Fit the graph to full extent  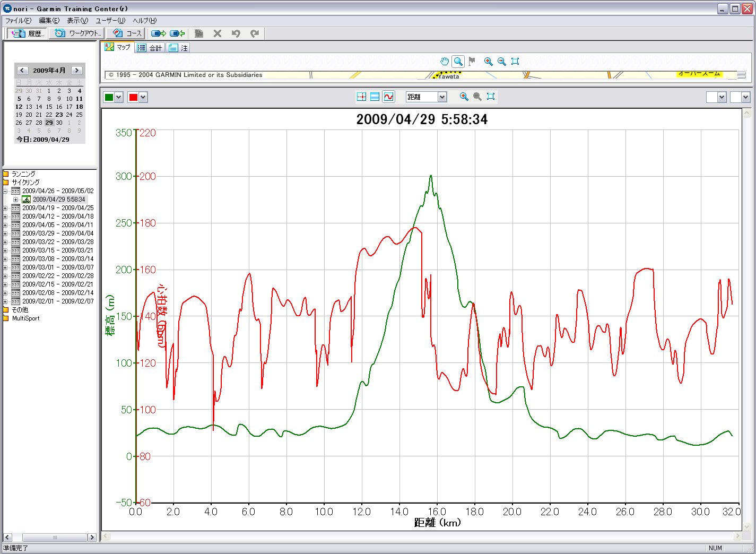(491, 97)
